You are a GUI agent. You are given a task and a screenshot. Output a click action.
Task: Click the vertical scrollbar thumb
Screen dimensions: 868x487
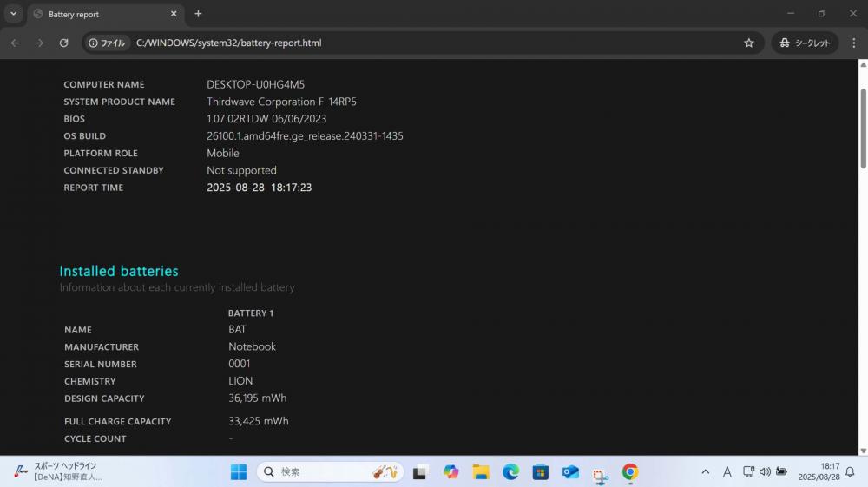[863, 128]
